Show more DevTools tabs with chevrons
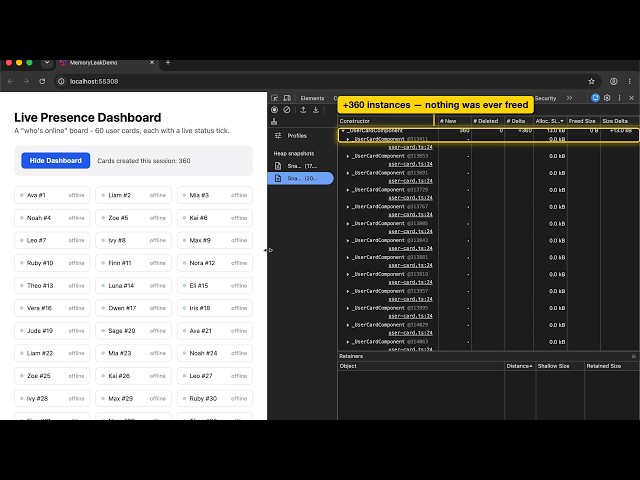The image size is (640, 480). pos(569,98)
